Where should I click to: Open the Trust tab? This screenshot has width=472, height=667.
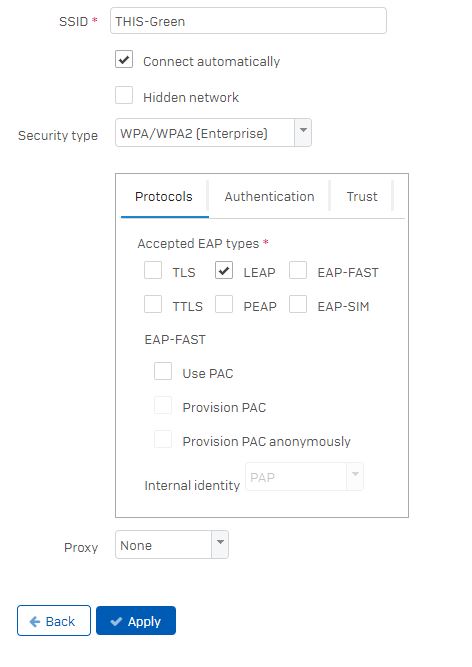click(362, 197)
